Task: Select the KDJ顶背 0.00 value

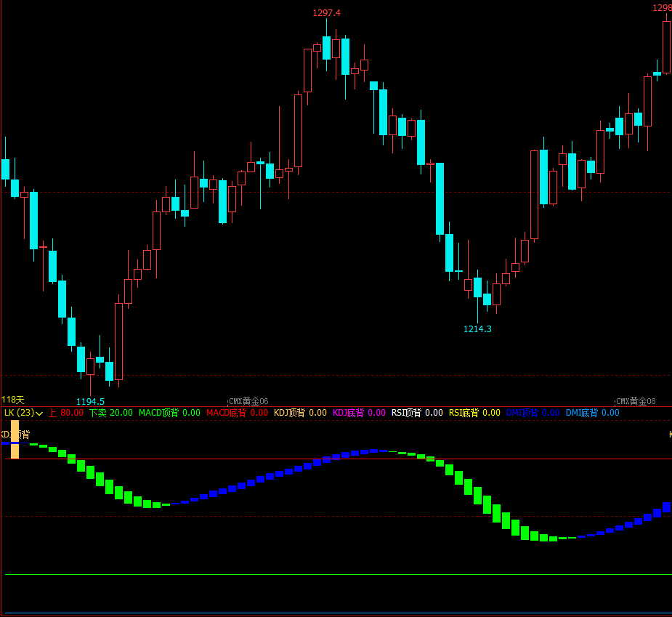Action: [300, 413]
